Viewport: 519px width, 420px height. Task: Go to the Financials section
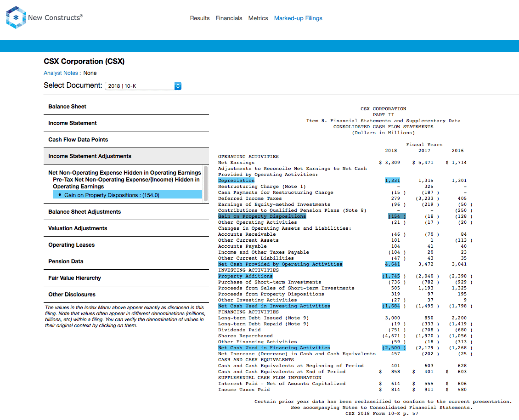[229, 18]
